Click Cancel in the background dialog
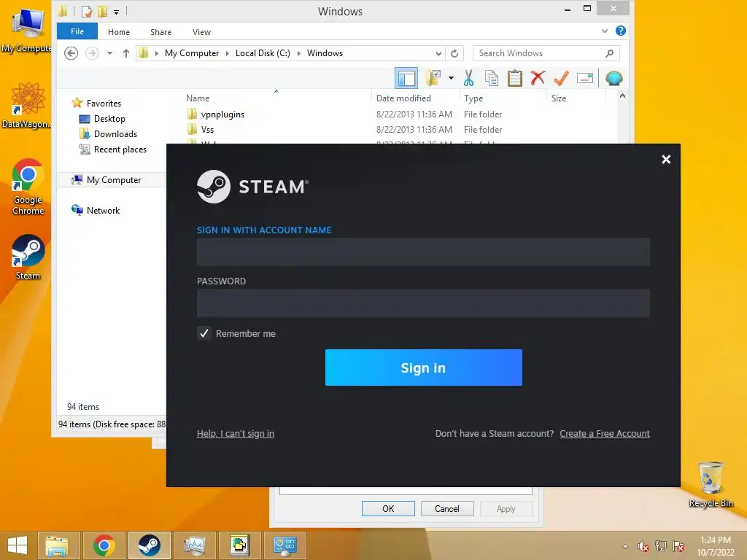This screenshot has width=747, height=560. coord(447,508)
